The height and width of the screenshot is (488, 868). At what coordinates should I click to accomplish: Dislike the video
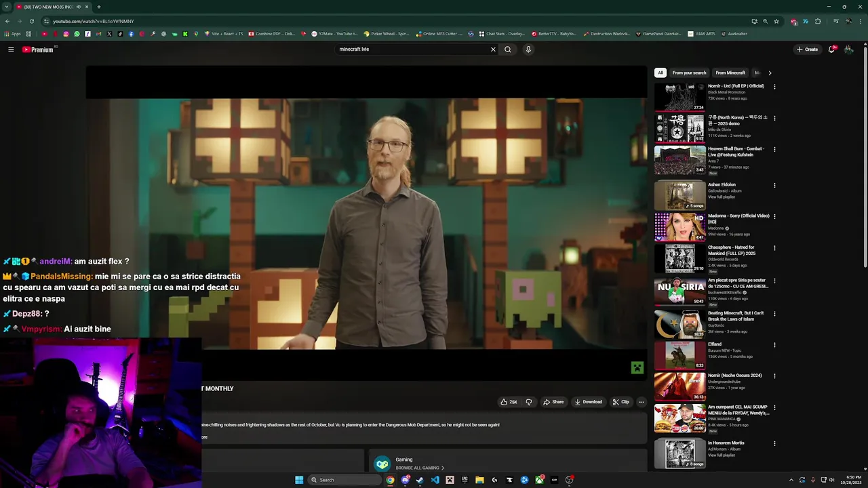[529, 402]
